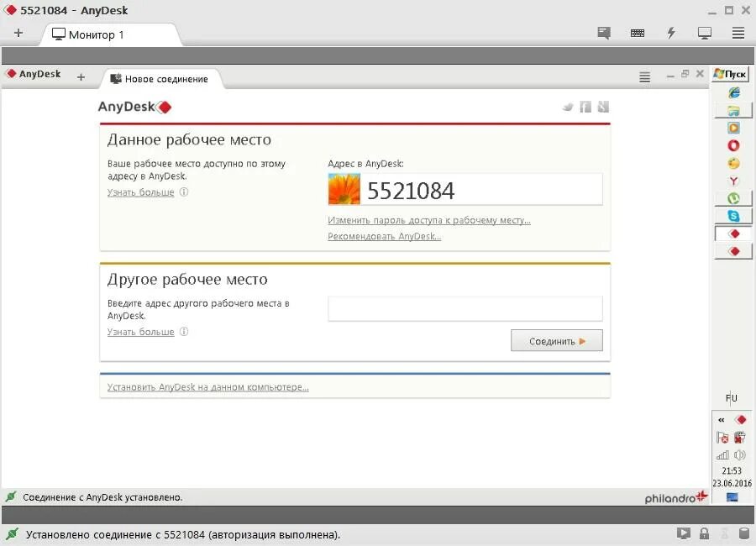This screenshot has width=756, height=546.
Task: Click the red plug icon in system tray
Action: pos(739,438)
